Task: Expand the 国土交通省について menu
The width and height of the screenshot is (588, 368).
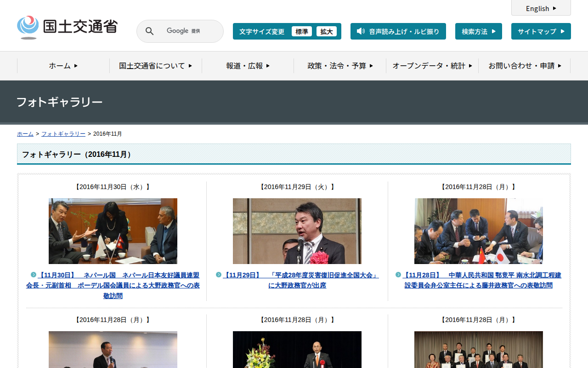Action: tap(155, 66)
